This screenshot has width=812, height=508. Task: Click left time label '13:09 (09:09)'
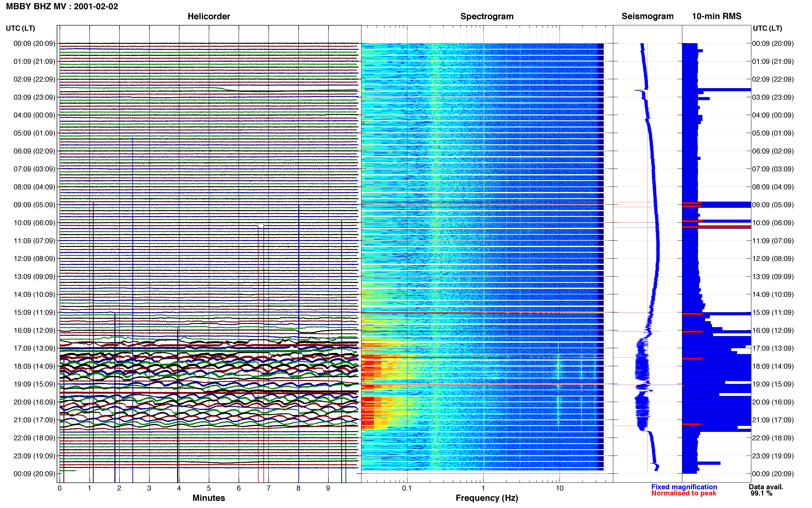coord(34,277)
